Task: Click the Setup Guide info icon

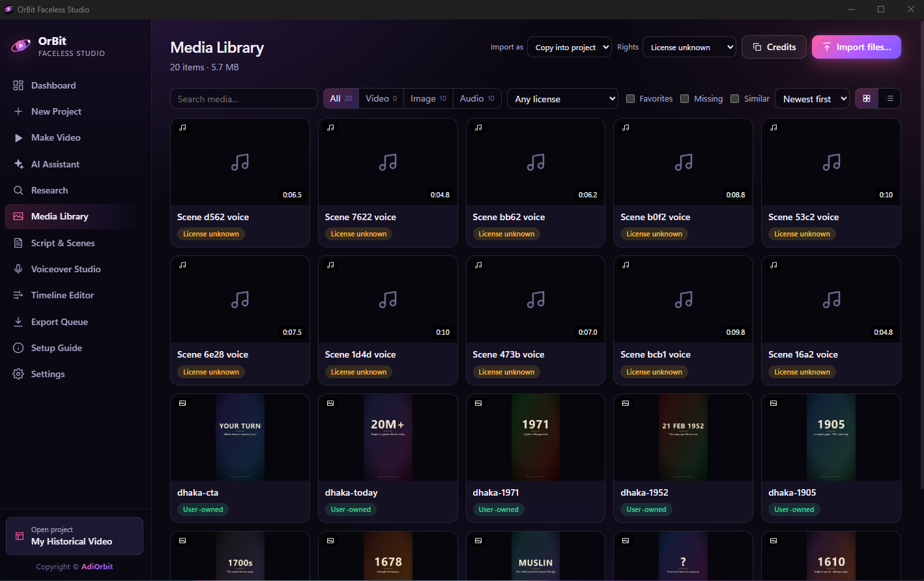Action: point(18,348)
